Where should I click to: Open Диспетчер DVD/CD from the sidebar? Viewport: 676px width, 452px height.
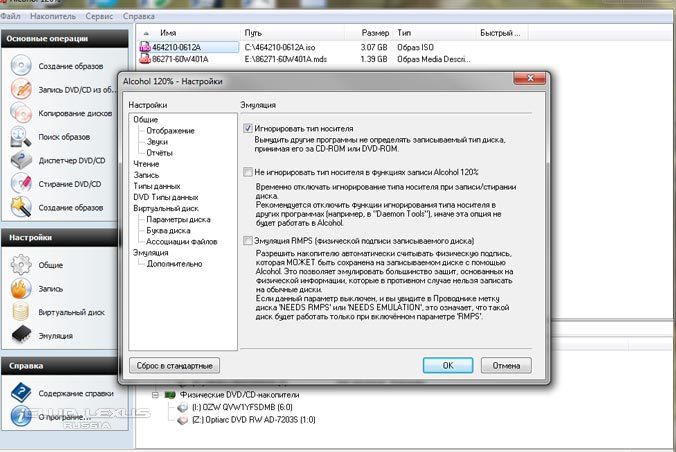pyautogui.click(x=22, y=160)
